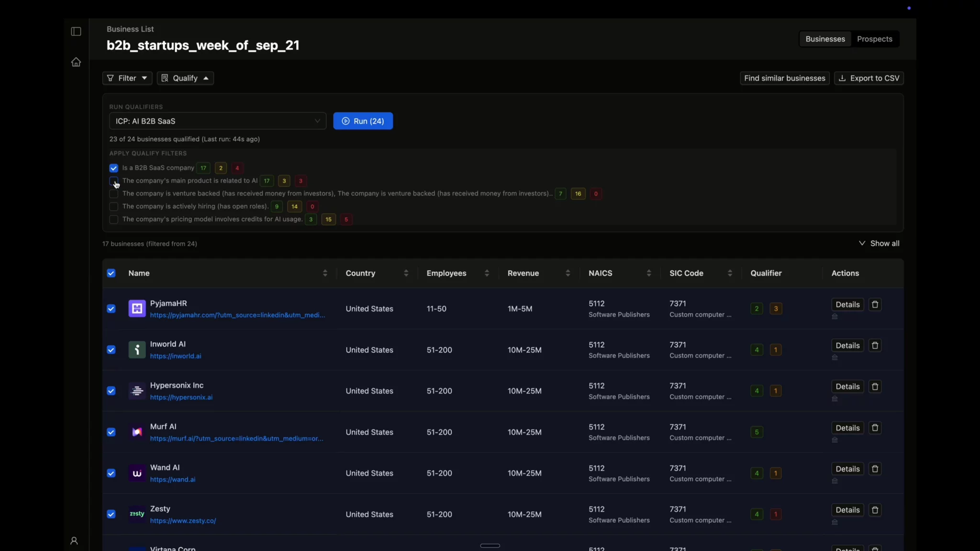The height and width of the screenshot is (551, 980).
Task: Click the green qualifier badge 5 for Murf AI
Action: (757, 432)
